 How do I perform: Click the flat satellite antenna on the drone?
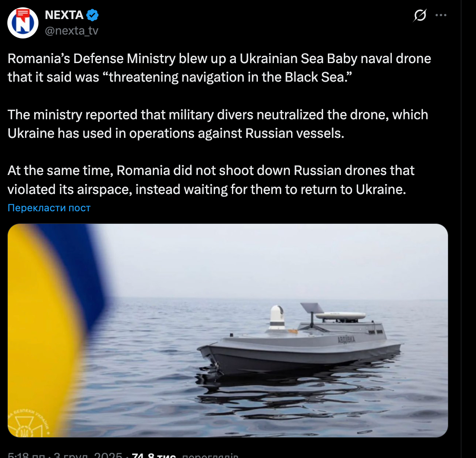point(312,308)
